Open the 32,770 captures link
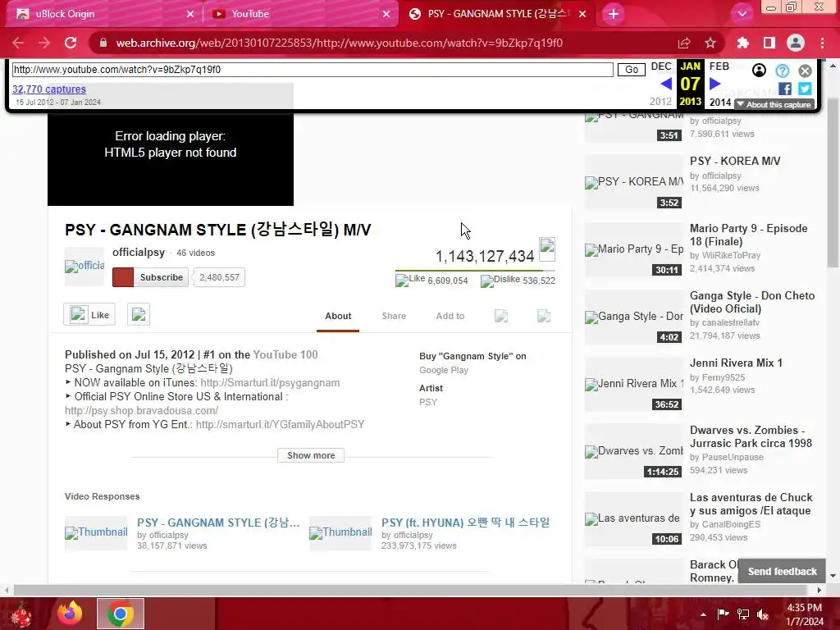Viewport: 840px width, 630px height. click(48, 89)
